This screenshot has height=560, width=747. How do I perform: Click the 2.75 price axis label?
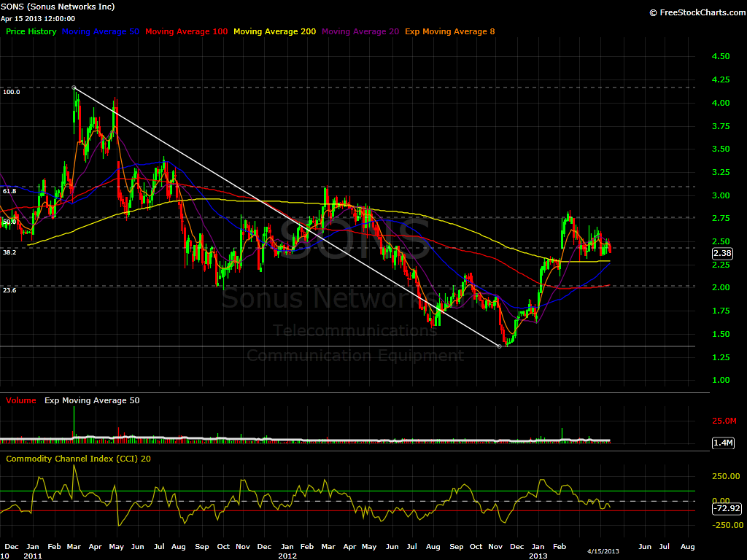click(x=721, y=218)
